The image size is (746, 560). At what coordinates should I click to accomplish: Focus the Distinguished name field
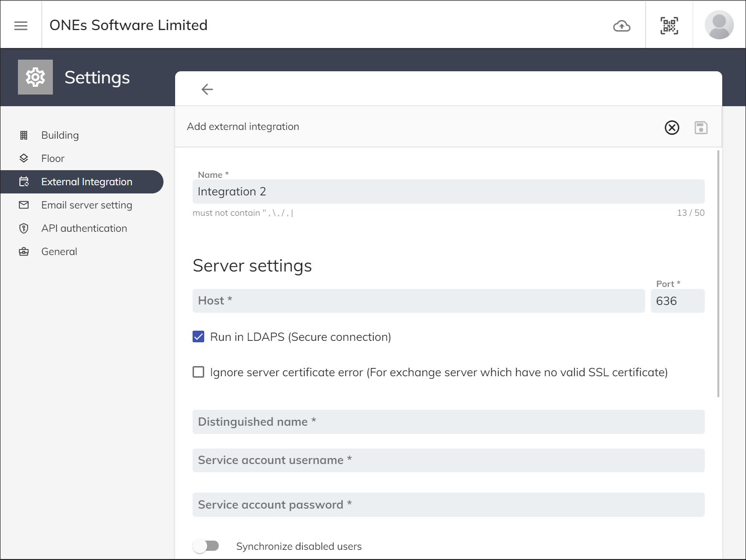coord(448,422)
